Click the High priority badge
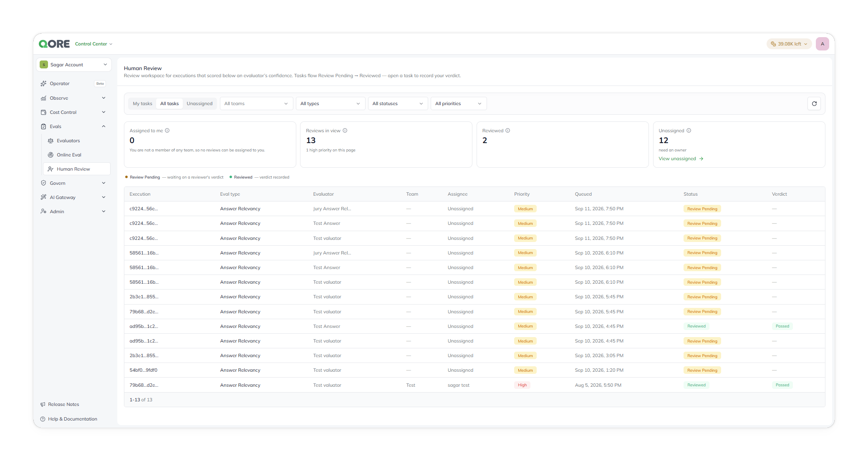The height and width of the screenshot is (461, 868). pyautogui.click(x=522, y=385)
